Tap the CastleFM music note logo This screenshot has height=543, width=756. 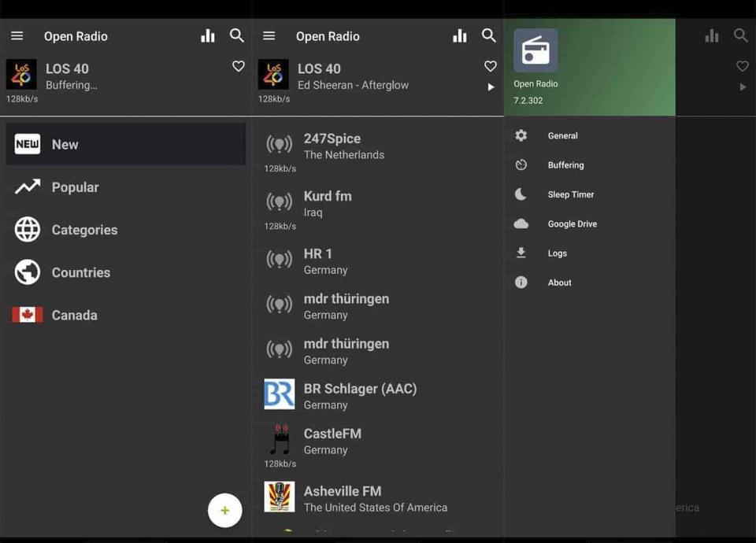pos(279,439)
